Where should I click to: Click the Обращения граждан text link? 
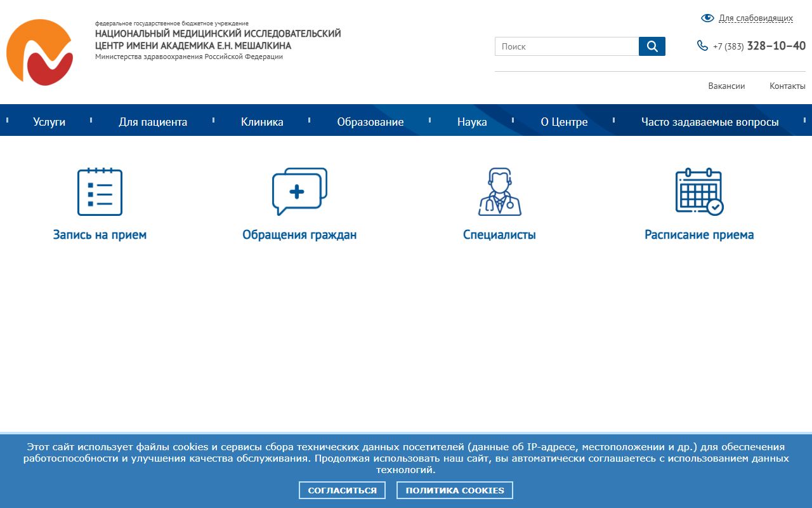click(x=299, y=235)
